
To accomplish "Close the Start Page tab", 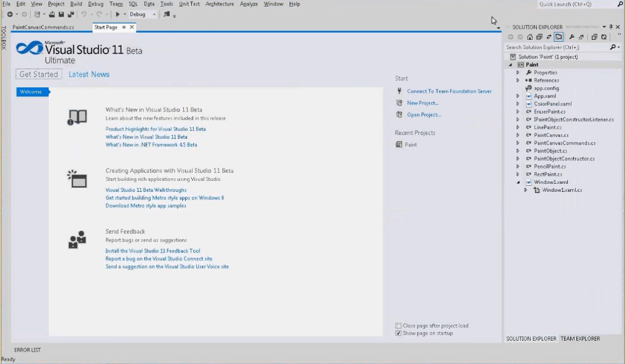I will point(132,27).
